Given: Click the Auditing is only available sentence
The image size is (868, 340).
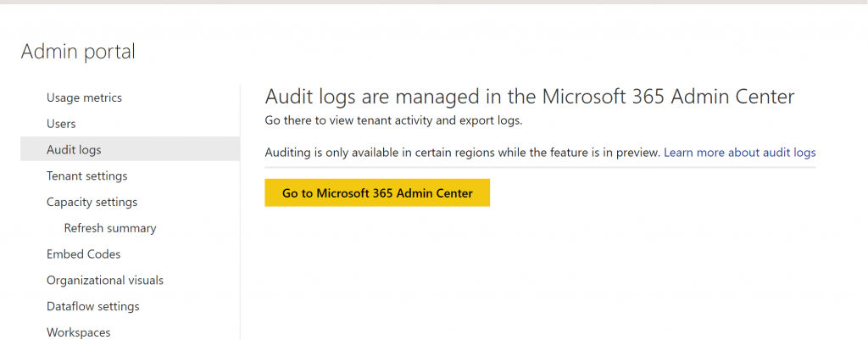Looking at the screenshot, I should point(463,153).
